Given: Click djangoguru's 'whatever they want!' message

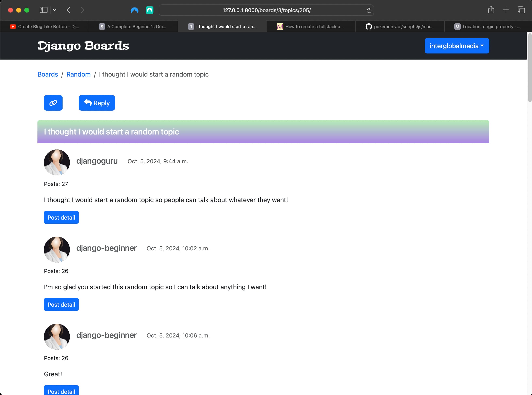Looking at the screenshot, I should click(166, 200).
